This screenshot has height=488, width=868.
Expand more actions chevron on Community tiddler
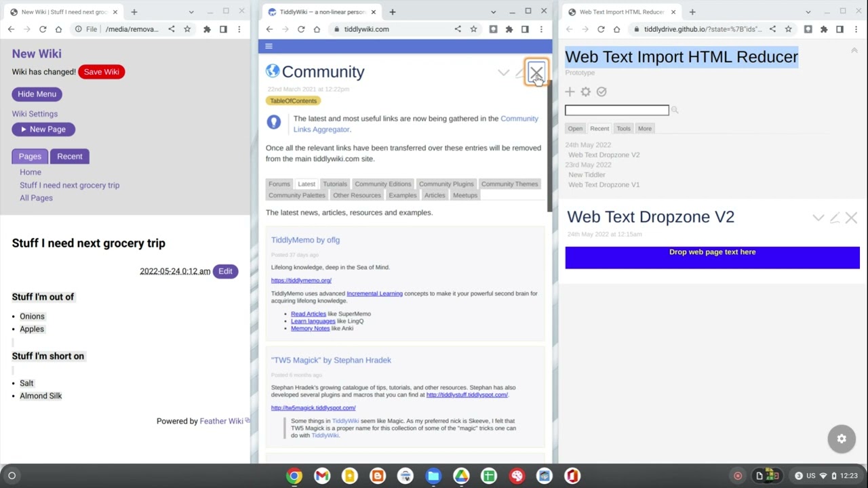pyautogui.click(x=503, y=73)
